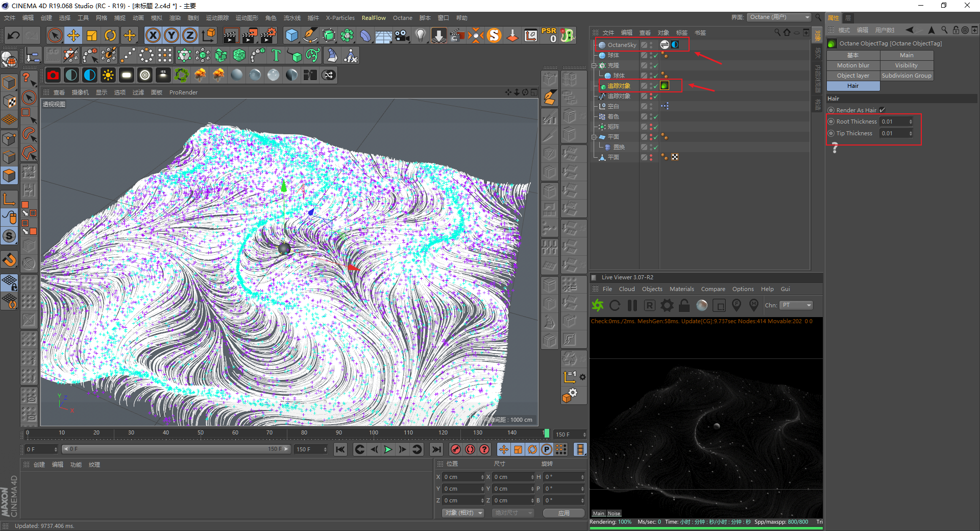The image size is (980, 531).
Task: Open the RealFlow menu
Action: (374, 18)
